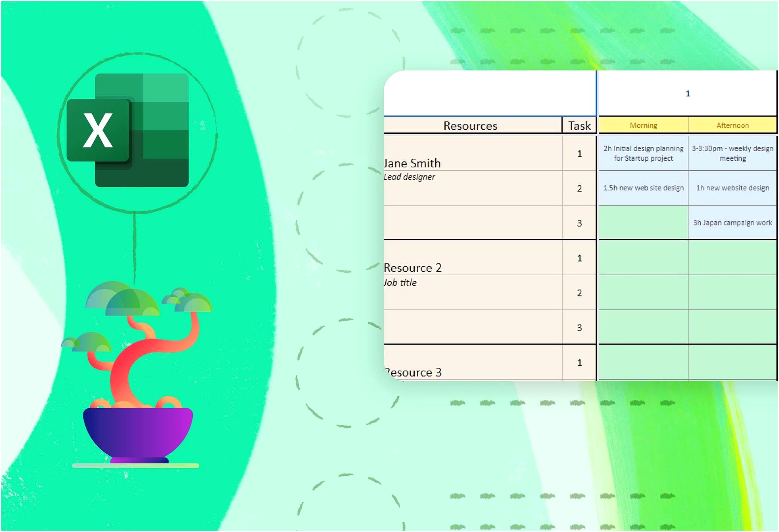Select Jane Smith task number 3 cell
Viewport: 779px width, 532px height.
click(579, 223)
